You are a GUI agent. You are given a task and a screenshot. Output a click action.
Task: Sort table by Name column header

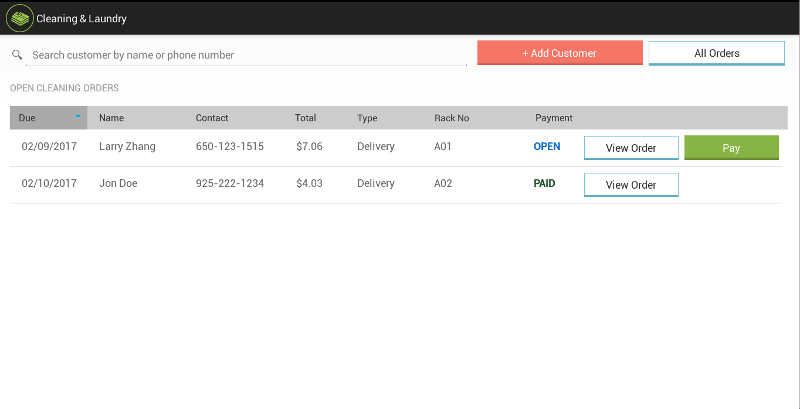pos(112,118)
